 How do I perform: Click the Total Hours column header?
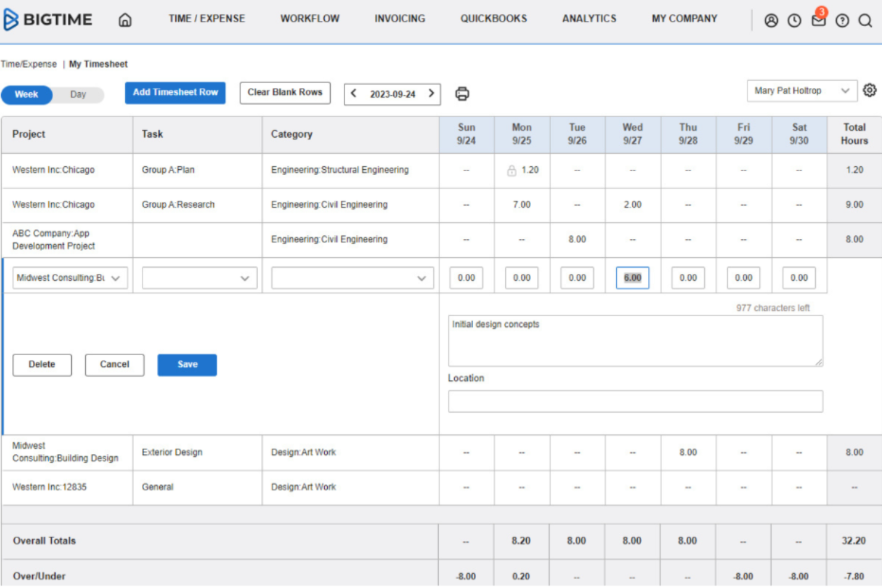(x=854, y=135)
